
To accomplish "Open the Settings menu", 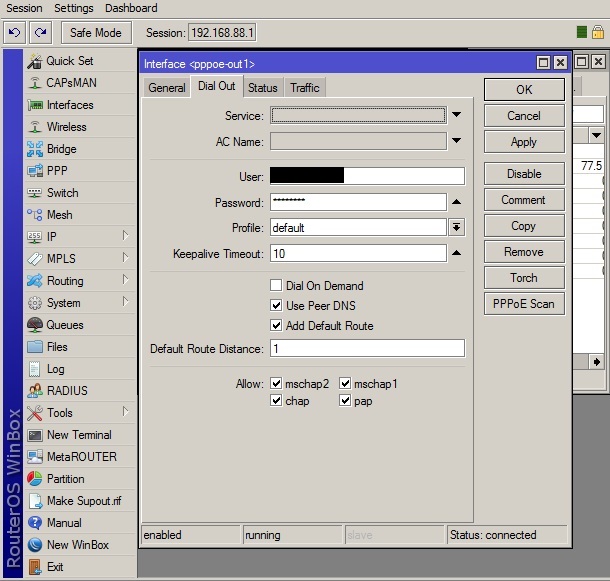I will pyautogui.click(x=74, y=8).
